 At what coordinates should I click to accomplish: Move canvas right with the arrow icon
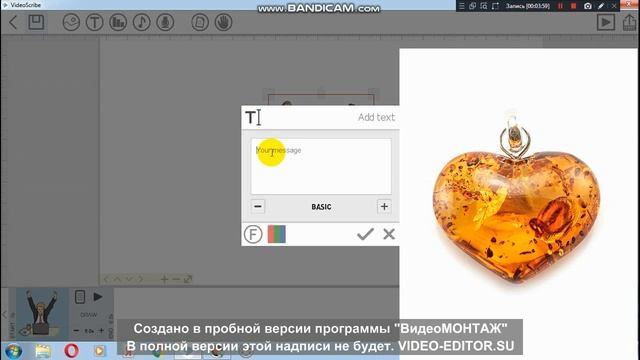coord(141,279)
